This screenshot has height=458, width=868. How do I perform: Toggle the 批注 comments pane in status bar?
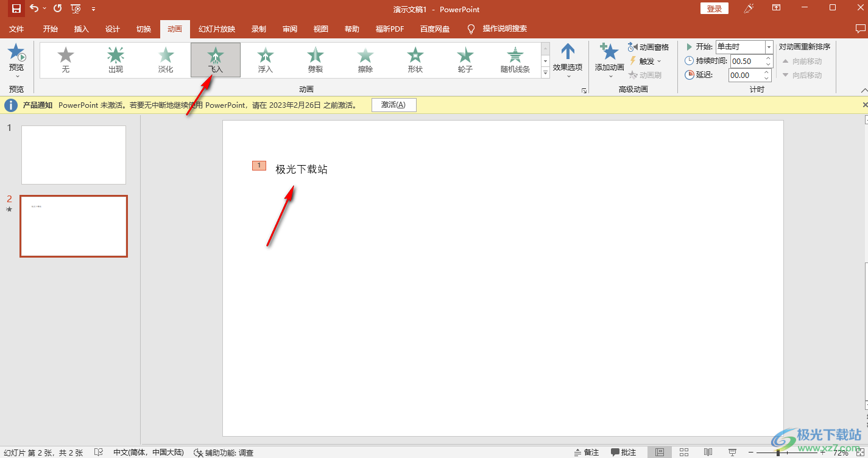[x=624, y=453]
